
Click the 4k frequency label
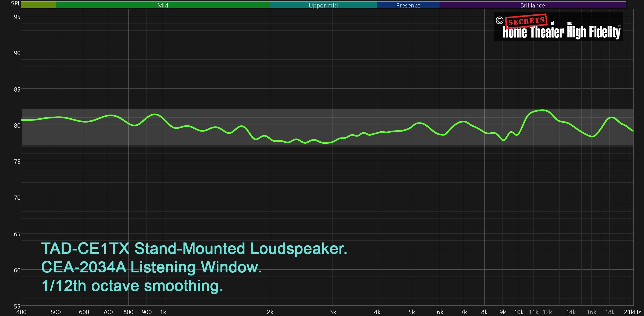(377, 312)
